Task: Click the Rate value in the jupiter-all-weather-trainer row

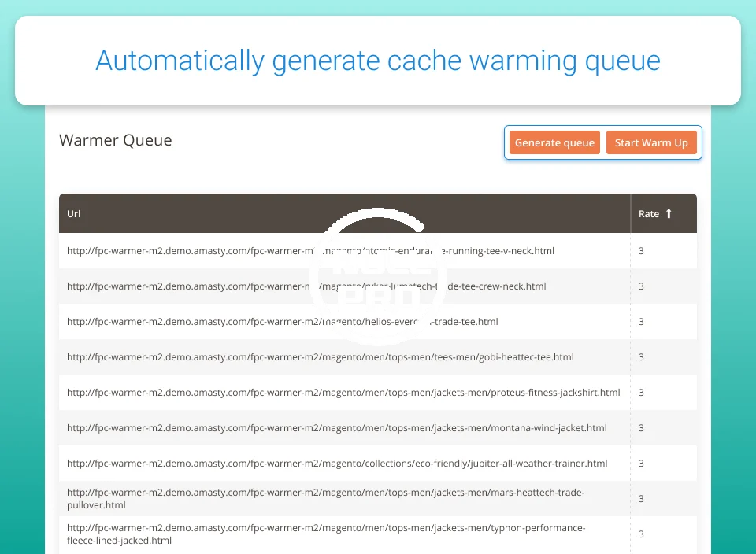Action: point(641,464)
